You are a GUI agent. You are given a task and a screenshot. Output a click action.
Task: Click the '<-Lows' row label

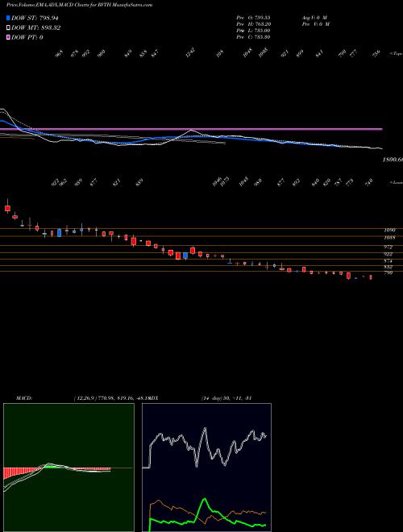coord(396,182)
